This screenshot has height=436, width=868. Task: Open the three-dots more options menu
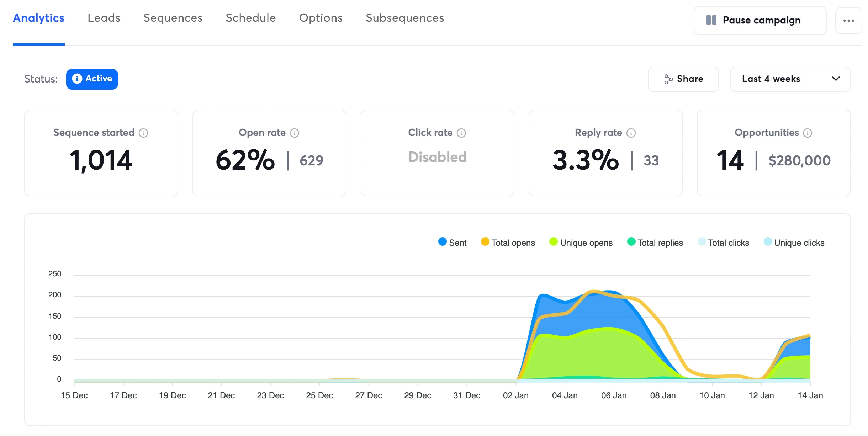848,21
